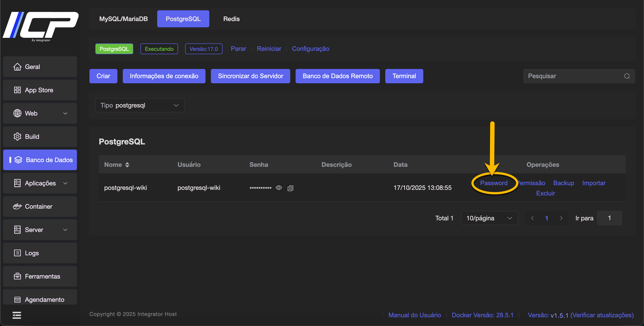Screen dimensions: 644x326
Task: Click the Logs list icon
Action: (17, 253)
